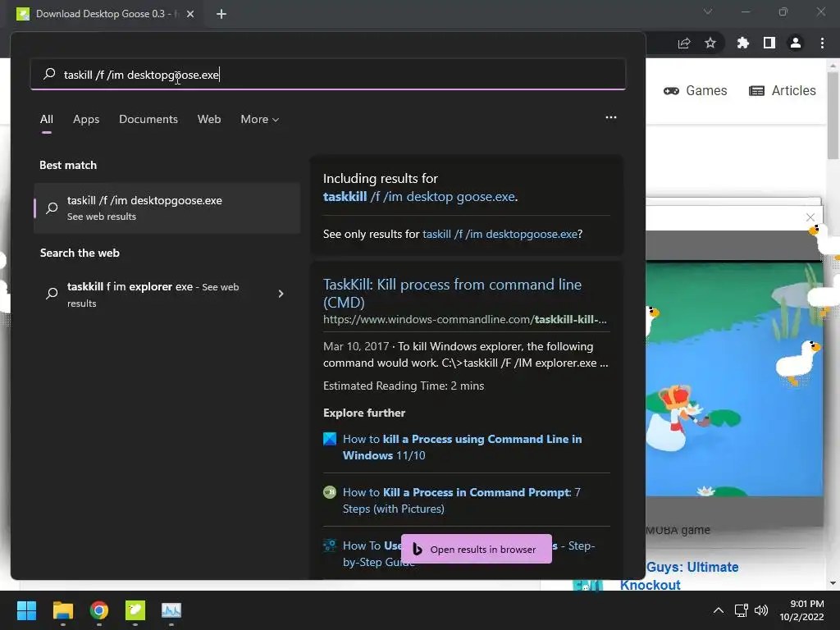Click the magnifier icon of explorer exe result
The width and height of the screenshot is (840, 630).
(x=52, y=294)
